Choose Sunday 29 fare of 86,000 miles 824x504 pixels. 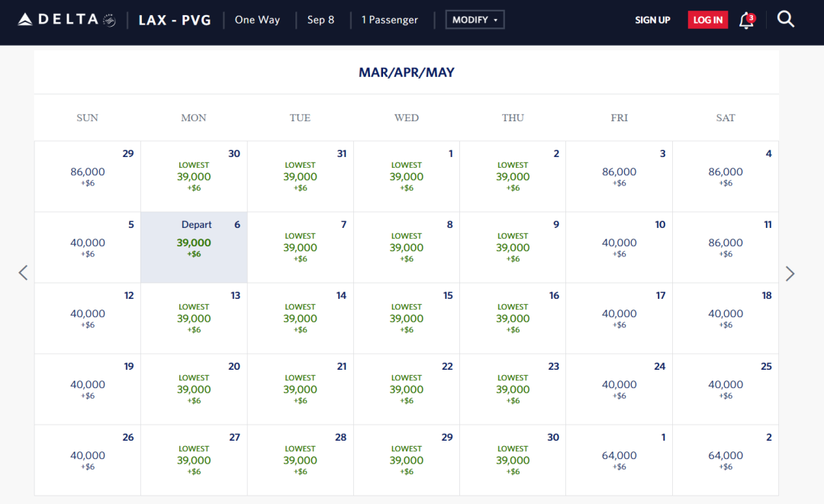[88, 176]
